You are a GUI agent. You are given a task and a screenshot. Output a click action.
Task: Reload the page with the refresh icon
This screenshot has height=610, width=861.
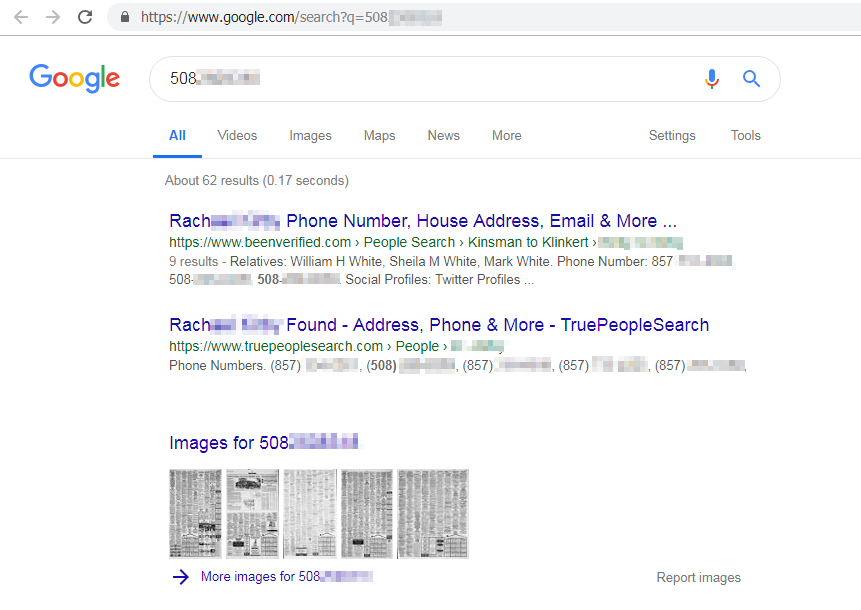(85, 17)
